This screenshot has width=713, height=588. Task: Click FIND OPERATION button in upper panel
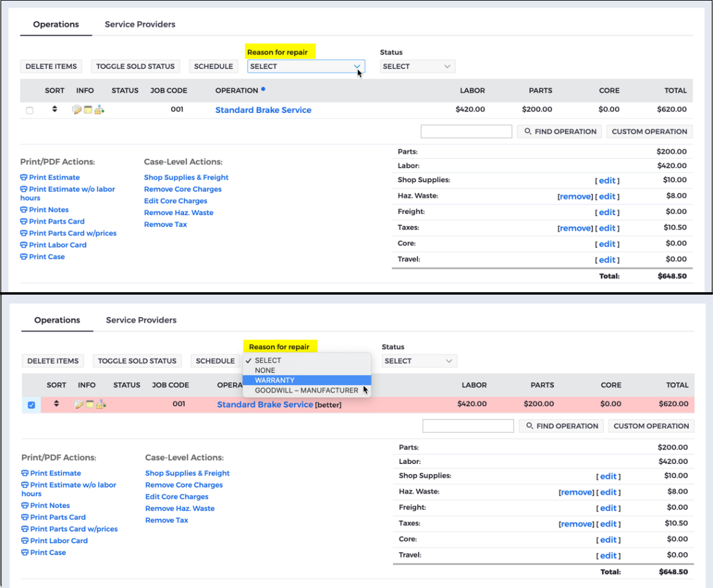click(560, 131)
